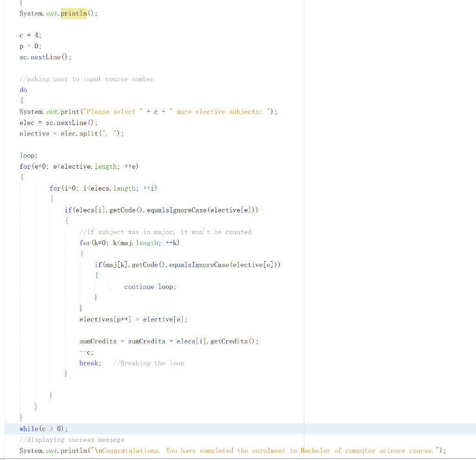Click the 'continue loop;' statement
Viewport: 476px width, 460px height.
pos(150,287)
